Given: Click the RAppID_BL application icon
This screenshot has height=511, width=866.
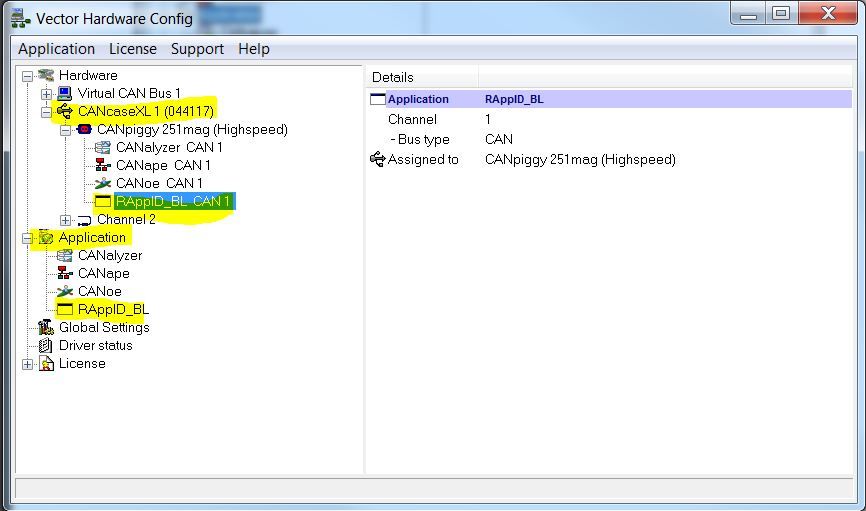Looking at the screenshot, I should (x=65, y=309).
